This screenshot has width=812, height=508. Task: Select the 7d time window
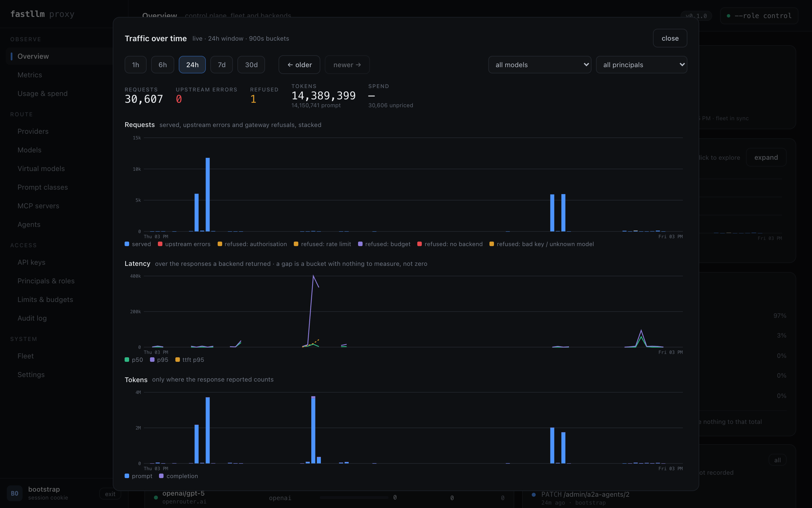tap(221, 65)
